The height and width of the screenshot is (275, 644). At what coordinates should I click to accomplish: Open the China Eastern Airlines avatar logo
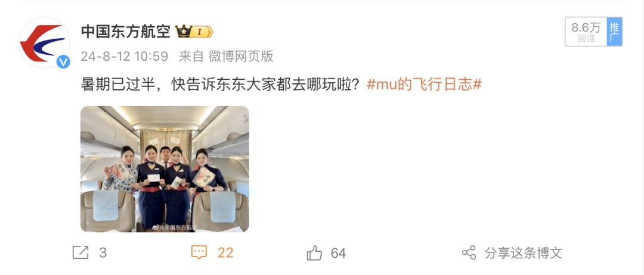click(x=44, y=43)
